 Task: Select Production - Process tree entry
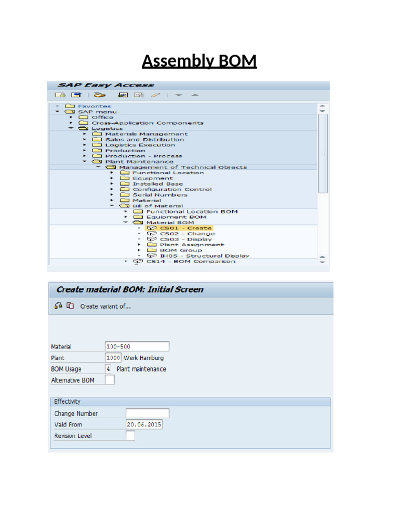(143, 156)
